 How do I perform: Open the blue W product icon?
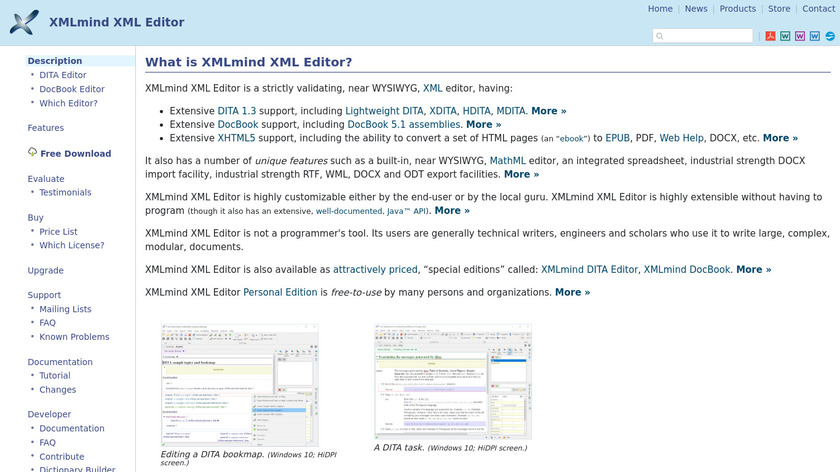815,36
